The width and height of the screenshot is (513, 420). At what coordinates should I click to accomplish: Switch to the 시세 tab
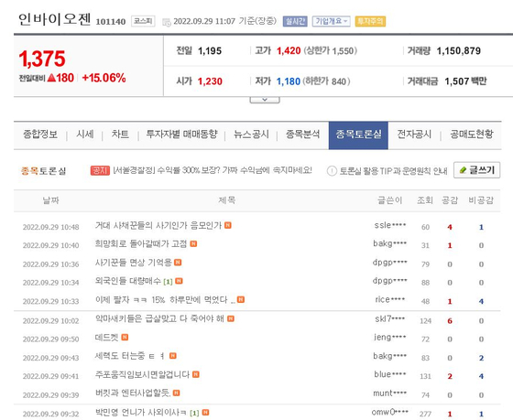click(84, 135)
